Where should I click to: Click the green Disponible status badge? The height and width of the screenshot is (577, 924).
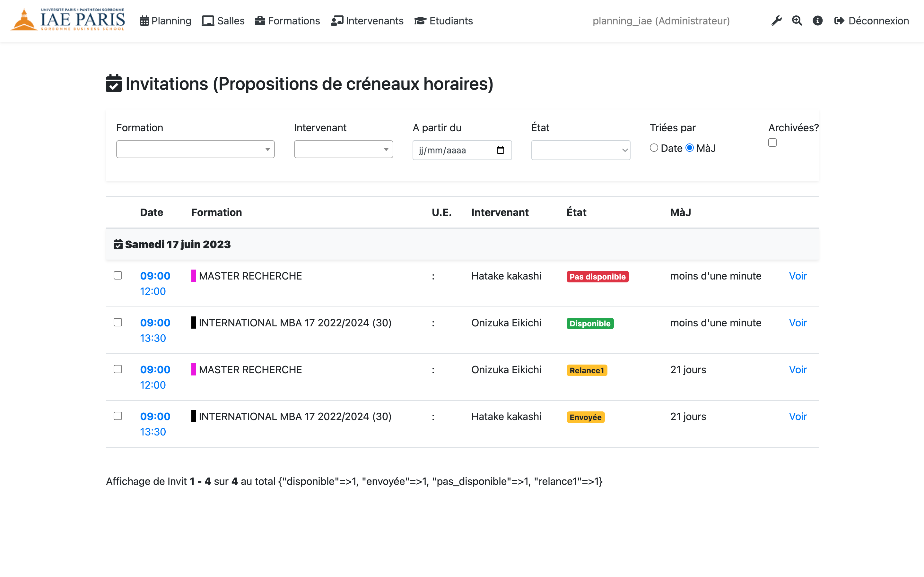click(x=590, y=323)
